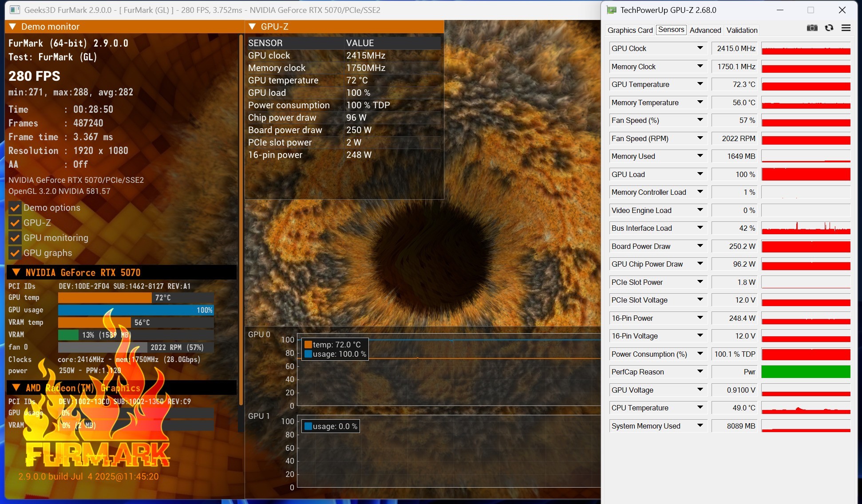Uncheck the Demo options checkbox in FurMark
The width and height of the screenshot is (862, 504).
(x=15, y=208)
